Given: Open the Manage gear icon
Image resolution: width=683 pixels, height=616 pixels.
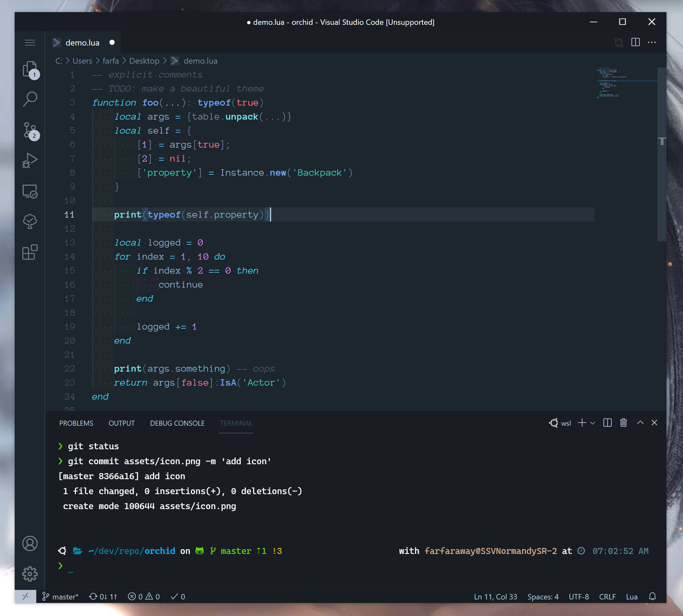Looking at the screenshot, I should [x=30, y=574].
